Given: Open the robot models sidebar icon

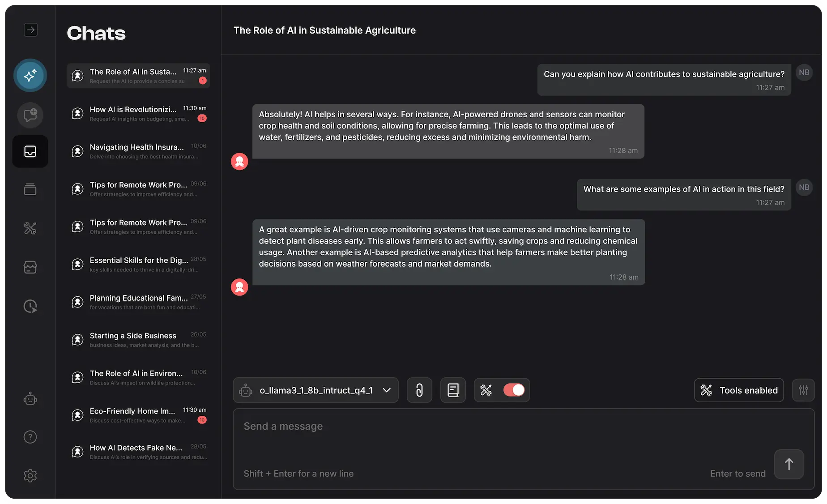Looking at the screenshot, I should (30, 399).
